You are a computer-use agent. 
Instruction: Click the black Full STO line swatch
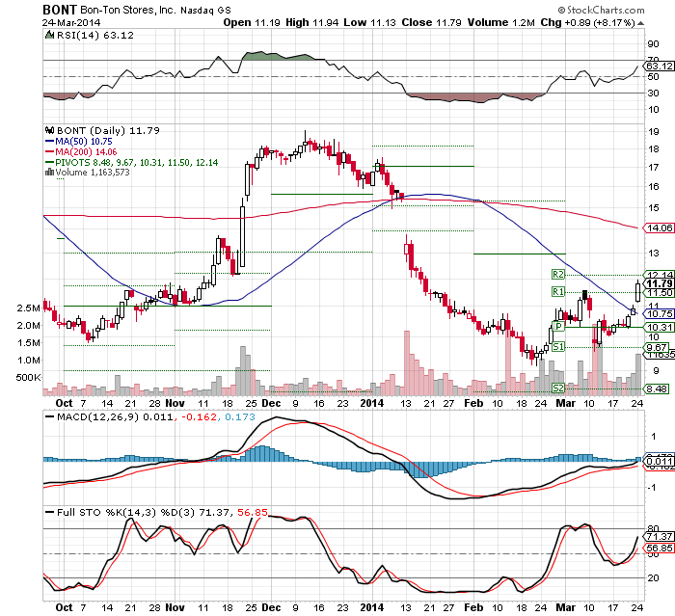click(49, 512)
